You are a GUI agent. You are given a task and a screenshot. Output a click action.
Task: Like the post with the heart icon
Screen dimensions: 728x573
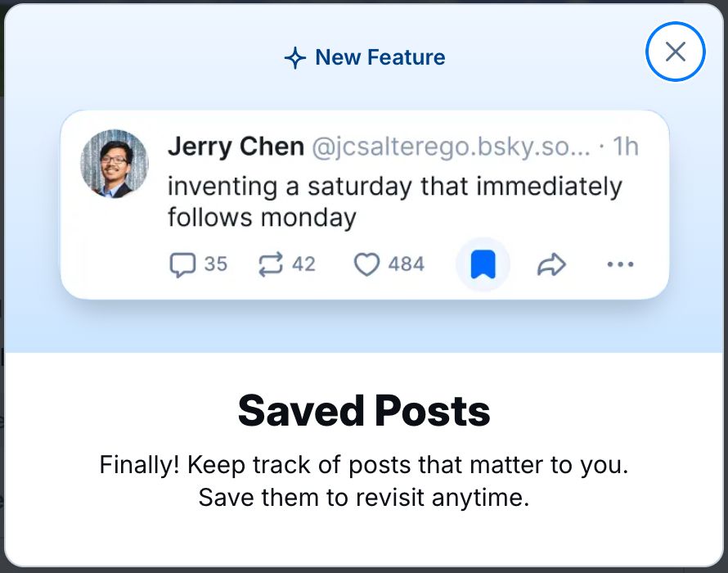click(368, 264)
